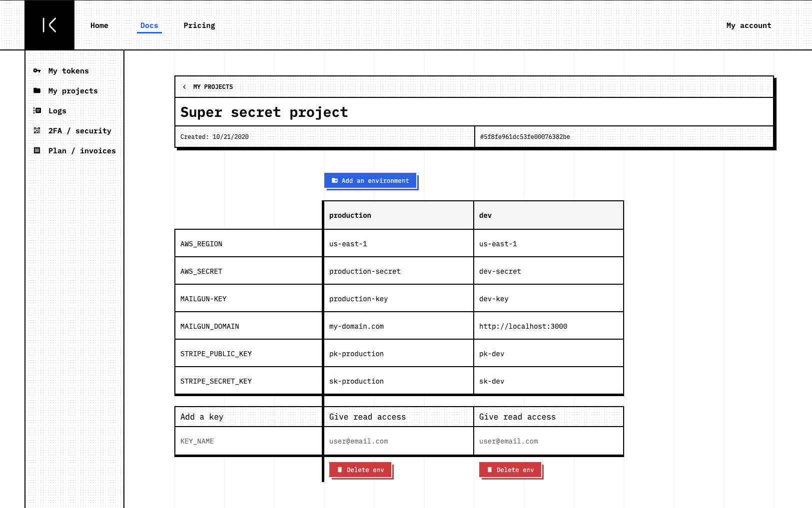Click the key icon beside My tokens
The image size is (812, 508).
click(37, 71)
